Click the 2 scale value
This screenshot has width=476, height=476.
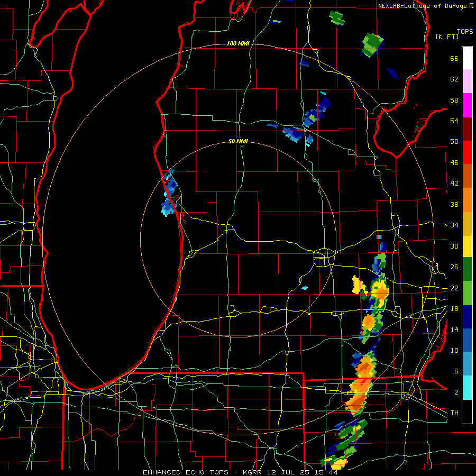[456, 392]
